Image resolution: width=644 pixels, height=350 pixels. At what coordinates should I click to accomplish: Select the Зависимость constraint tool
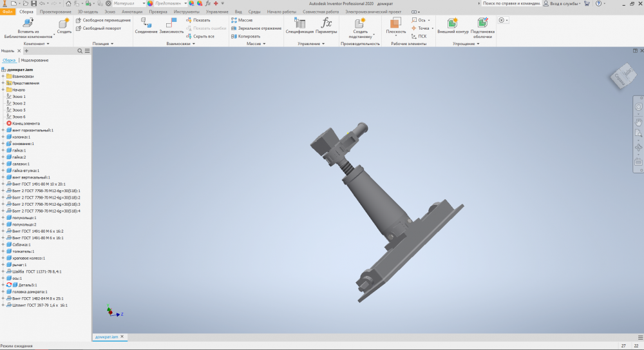pos(171,24)
